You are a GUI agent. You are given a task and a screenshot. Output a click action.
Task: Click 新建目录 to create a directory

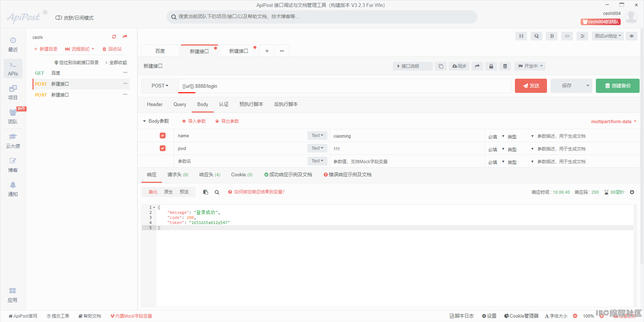coord(46,49)
